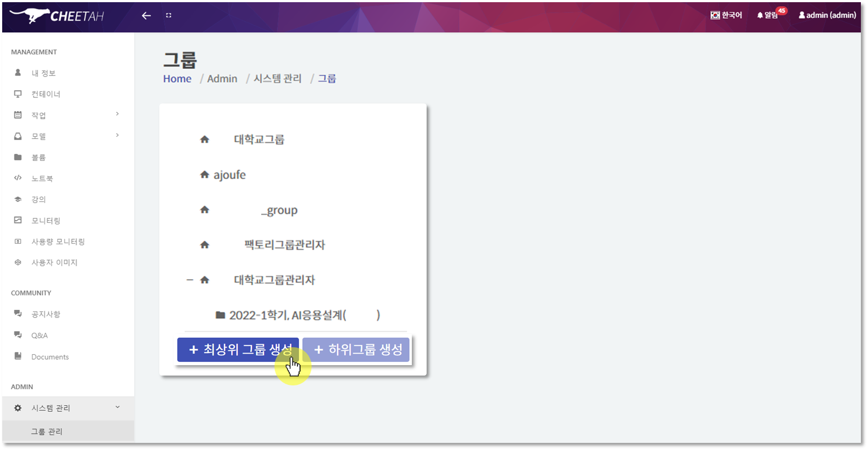The image size is (868, 450).
Task: Open 사용자 이미지 menu item
Action: (x=54, y=263)
